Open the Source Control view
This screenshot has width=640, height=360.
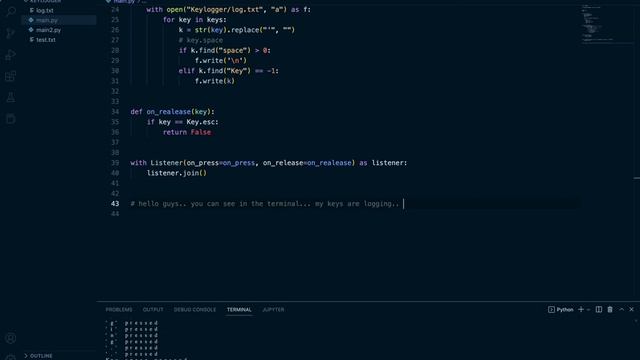pos(11,33)
